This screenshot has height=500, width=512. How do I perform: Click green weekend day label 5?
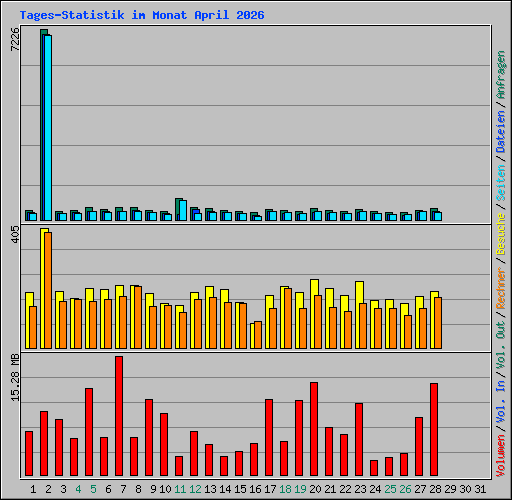93,489
